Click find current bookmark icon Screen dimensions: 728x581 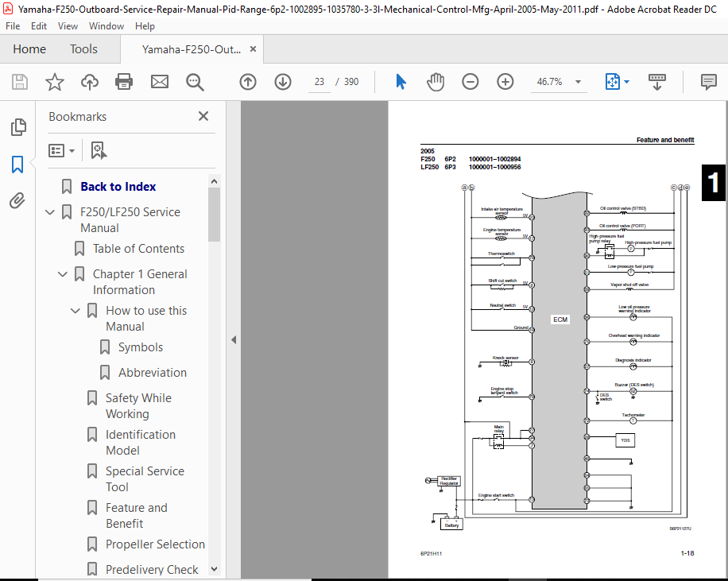[x=99, y=150]
